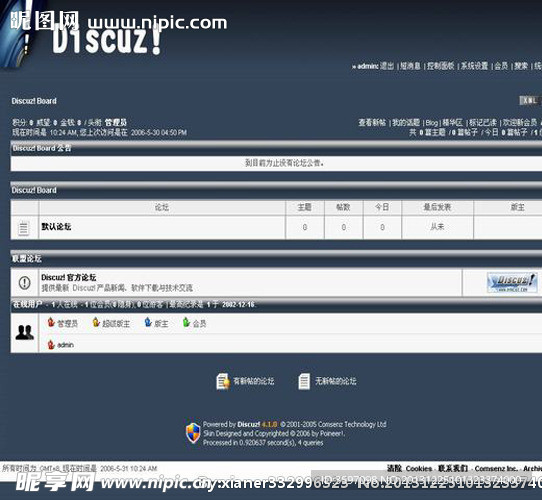Click the XML feed badge

click(x=530, y=101)
